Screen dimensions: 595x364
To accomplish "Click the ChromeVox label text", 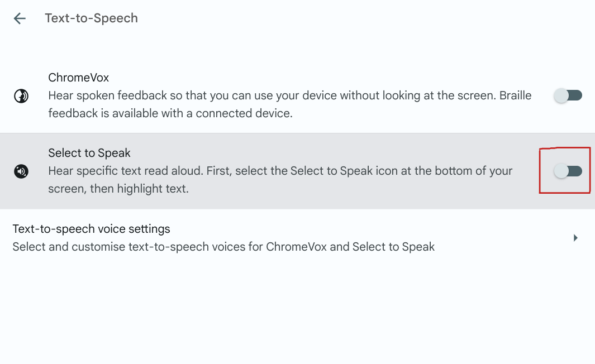I will [x=78, y=78].
